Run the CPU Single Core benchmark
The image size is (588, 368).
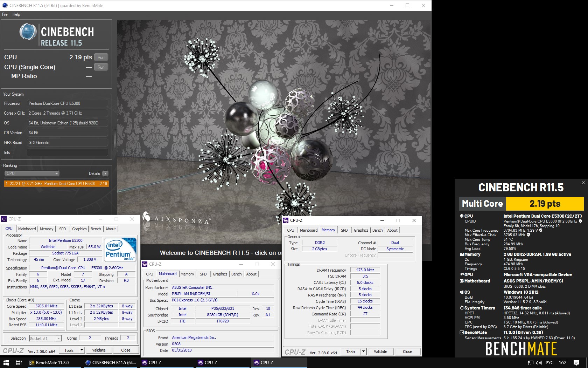click(101, 67)
